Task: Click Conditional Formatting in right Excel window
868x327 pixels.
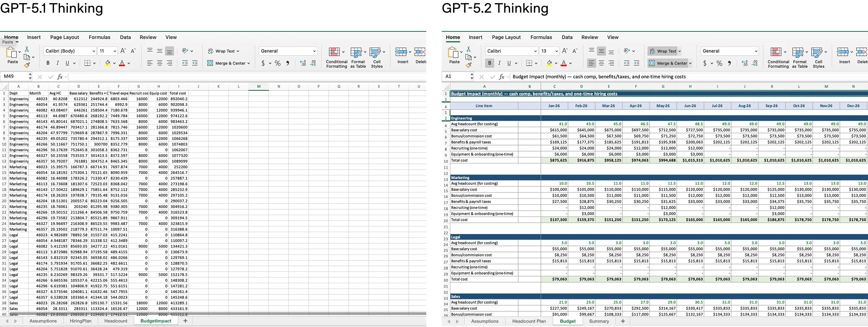Action: (x=778, y=58)
